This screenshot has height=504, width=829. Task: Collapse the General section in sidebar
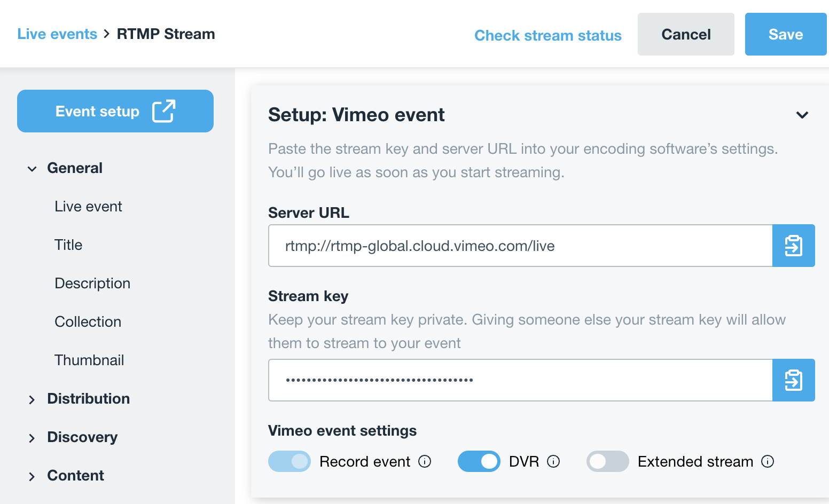pyautogui.click(x=32, y=169)
